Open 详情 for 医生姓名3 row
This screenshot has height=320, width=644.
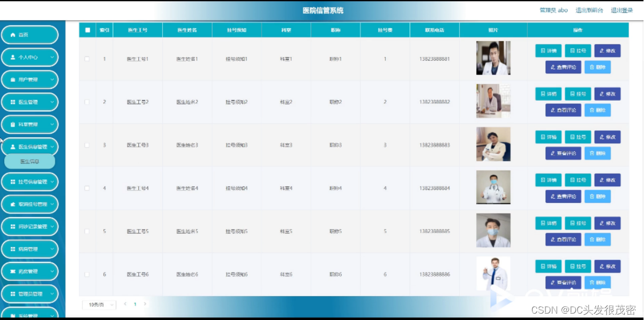point(548,137)
